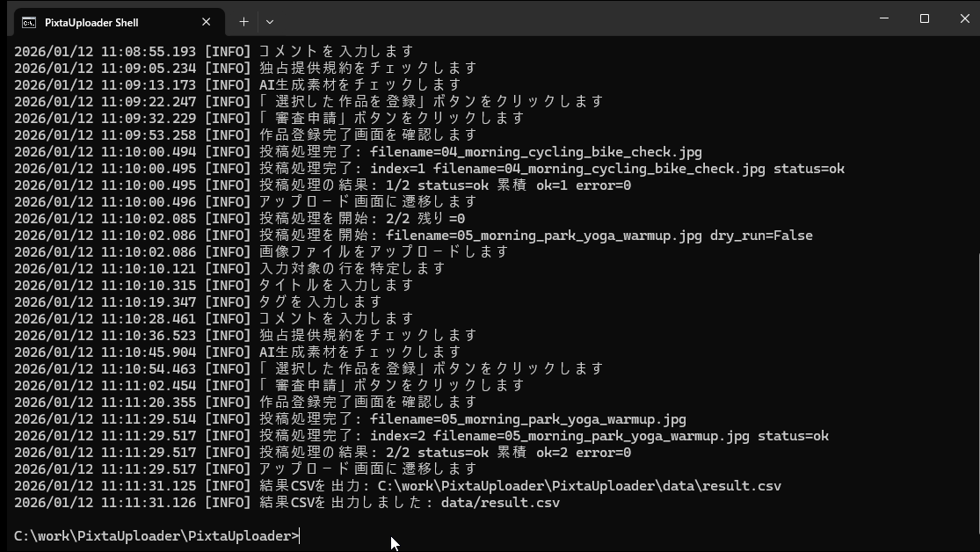Image resolution: width=980 pixels, height=552 pixels.
Task: Minimize the terminal window
Action: click(x=883, y=18)
